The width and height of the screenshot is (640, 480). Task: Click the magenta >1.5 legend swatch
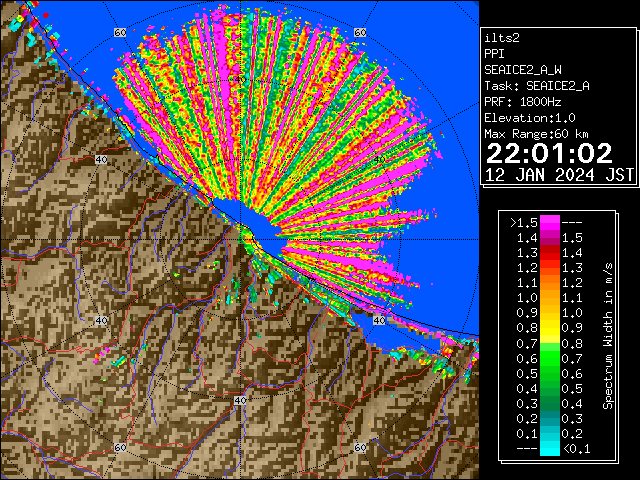[549, 222]
